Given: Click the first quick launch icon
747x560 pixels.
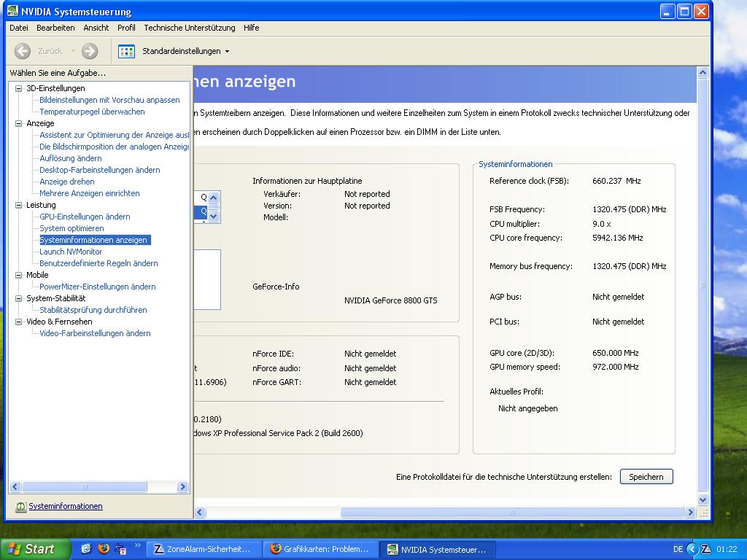Looking at the screenshot, I should (86, 548).
